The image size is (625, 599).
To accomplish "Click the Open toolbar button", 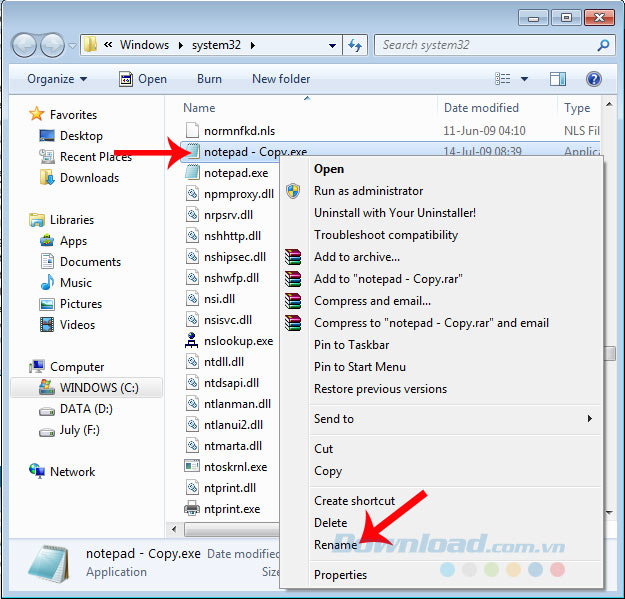I will [143, 79].
